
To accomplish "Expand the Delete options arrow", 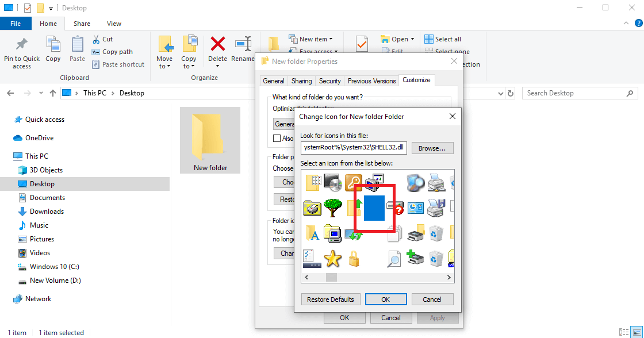I will 218,66.
